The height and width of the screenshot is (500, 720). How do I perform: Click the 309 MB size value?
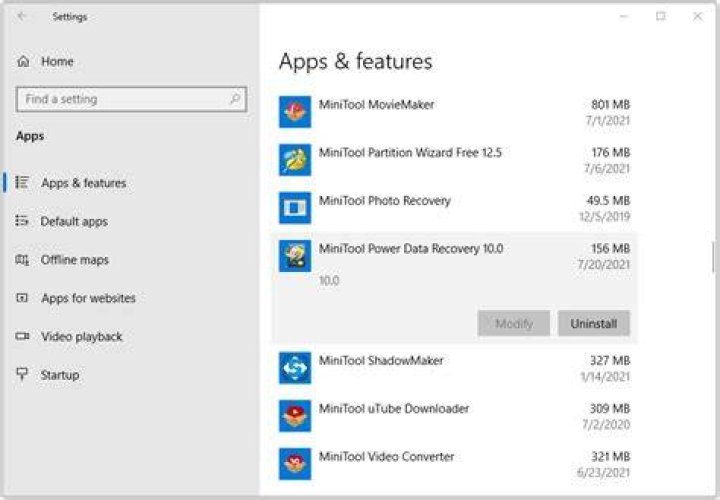pos(610,409)
